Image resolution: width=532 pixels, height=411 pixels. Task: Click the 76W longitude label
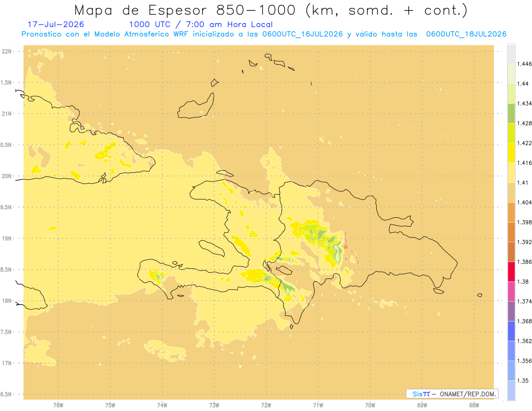[x=58, y=405]
